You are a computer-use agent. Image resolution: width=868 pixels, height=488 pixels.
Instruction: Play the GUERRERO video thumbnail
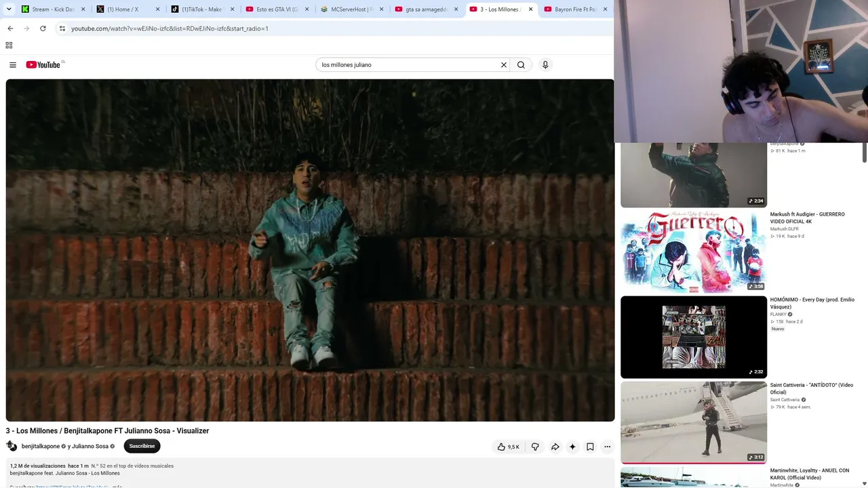point(694,251)
